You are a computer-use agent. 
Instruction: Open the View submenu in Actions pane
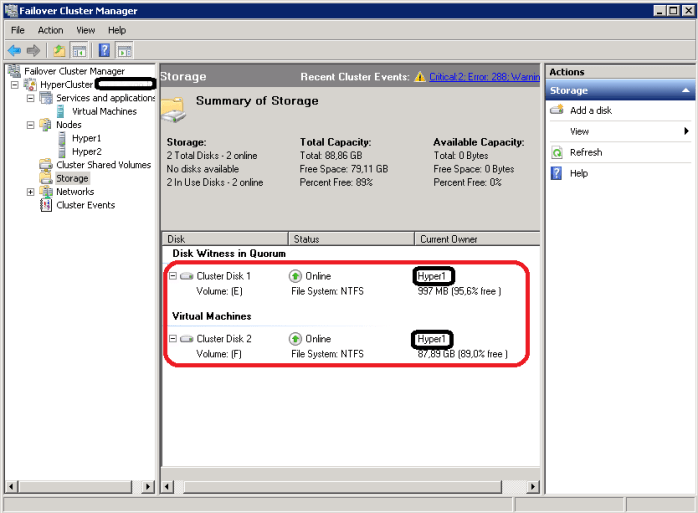click(580, 131)
